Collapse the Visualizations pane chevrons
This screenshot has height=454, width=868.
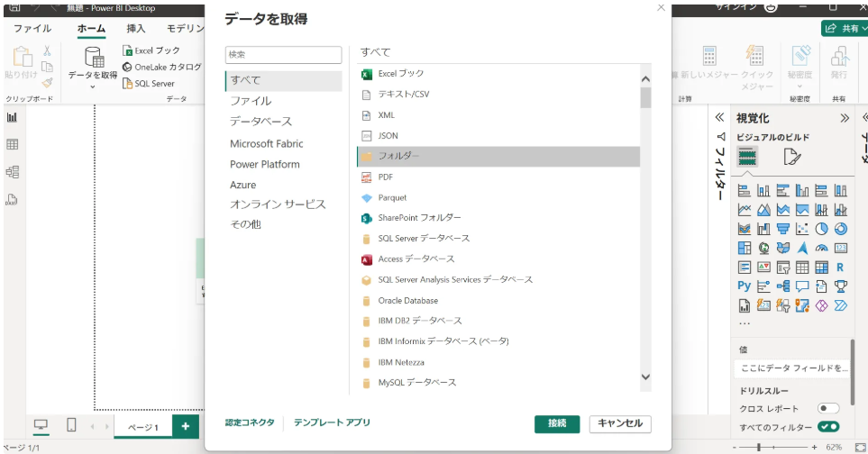coord(845,118)
